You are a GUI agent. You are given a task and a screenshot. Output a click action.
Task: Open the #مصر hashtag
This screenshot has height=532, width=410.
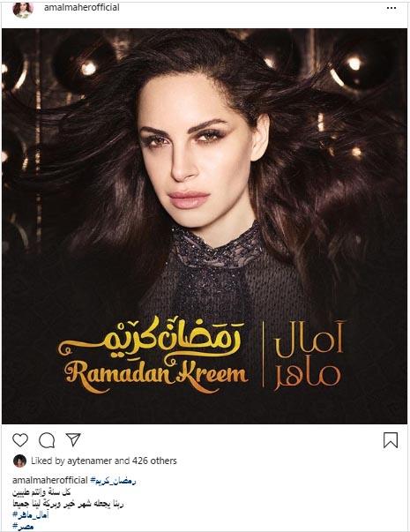pos(23,527)
